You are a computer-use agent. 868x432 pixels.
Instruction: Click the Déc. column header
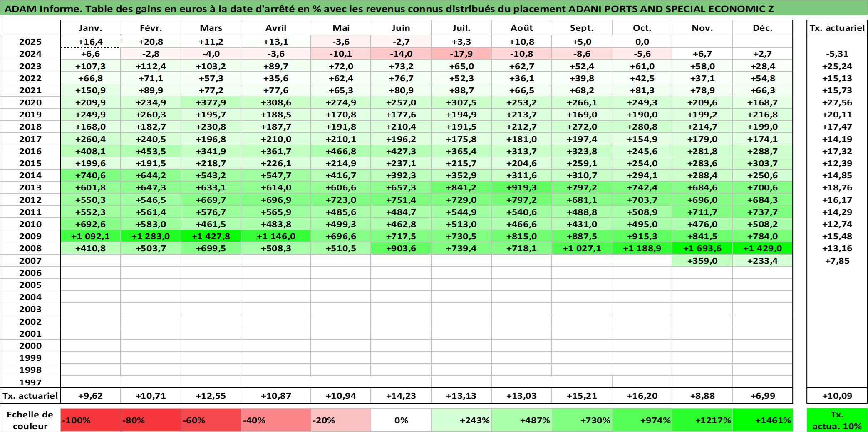[762, 28]
